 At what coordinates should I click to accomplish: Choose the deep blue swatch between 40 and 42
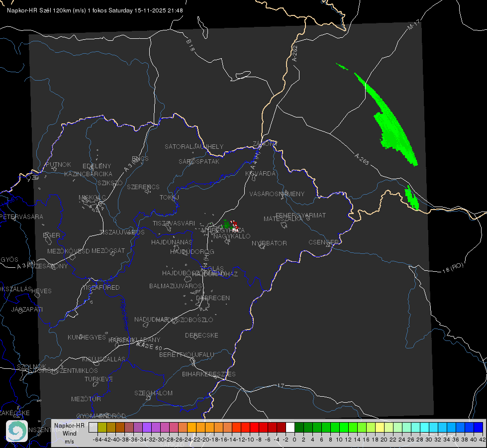tap(479, 428)
